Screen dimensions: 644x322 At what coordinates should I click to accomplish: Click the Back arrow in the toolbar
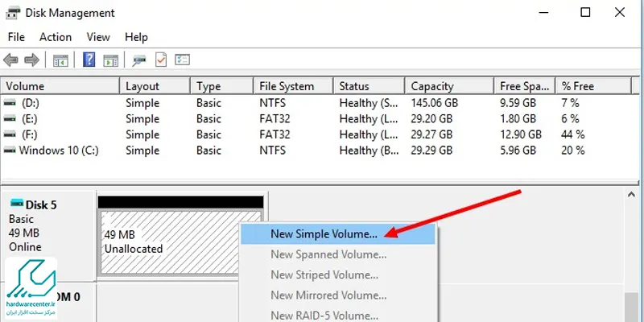[x=11, y=60]
